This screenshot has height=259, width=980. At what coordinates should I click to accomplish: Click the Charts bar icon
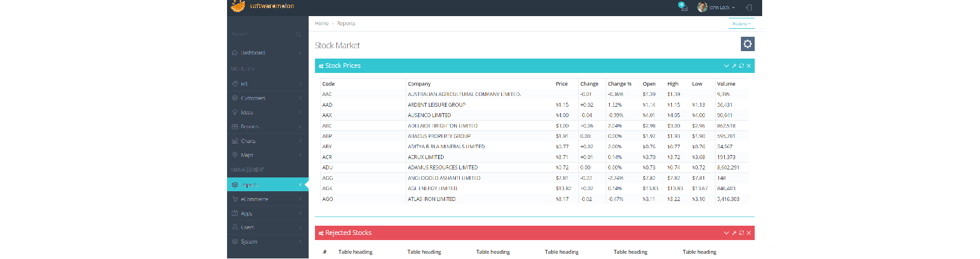click(235, 141)
